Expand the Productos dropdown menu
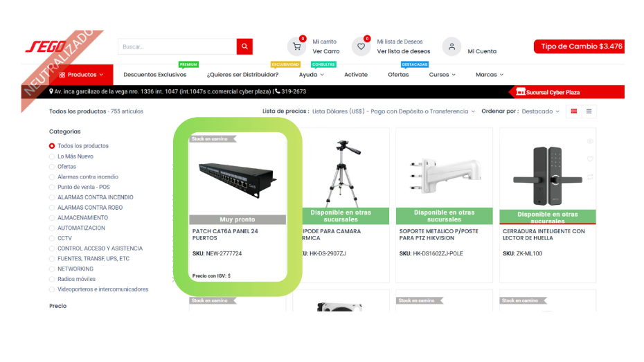Screen dimensions: 644x362 pos(81,75)
